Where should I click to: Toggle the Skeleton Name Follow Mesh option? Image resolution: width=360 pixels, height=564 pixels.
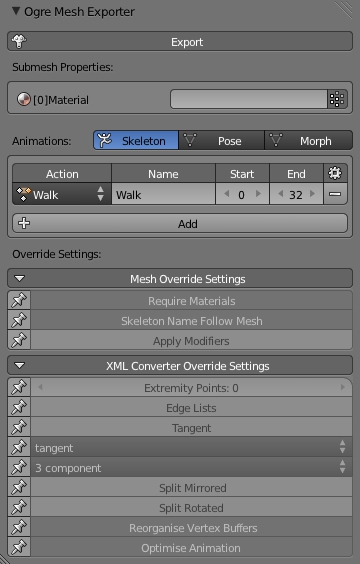coord(191,320)
